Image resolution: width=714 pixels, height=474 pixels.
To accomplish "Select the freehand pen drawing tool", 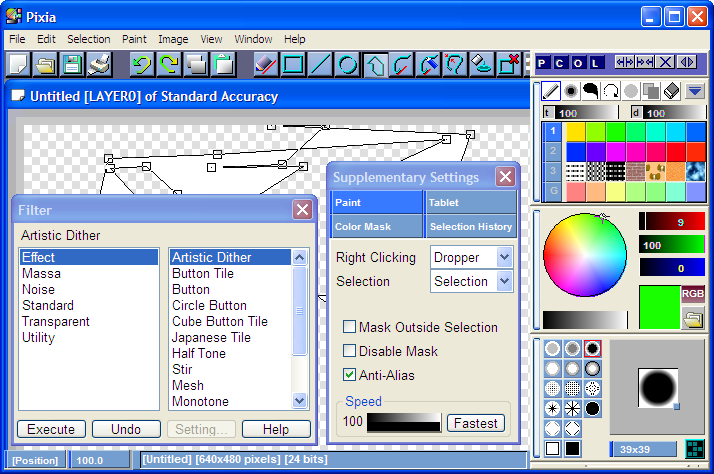I will point(265,64).
